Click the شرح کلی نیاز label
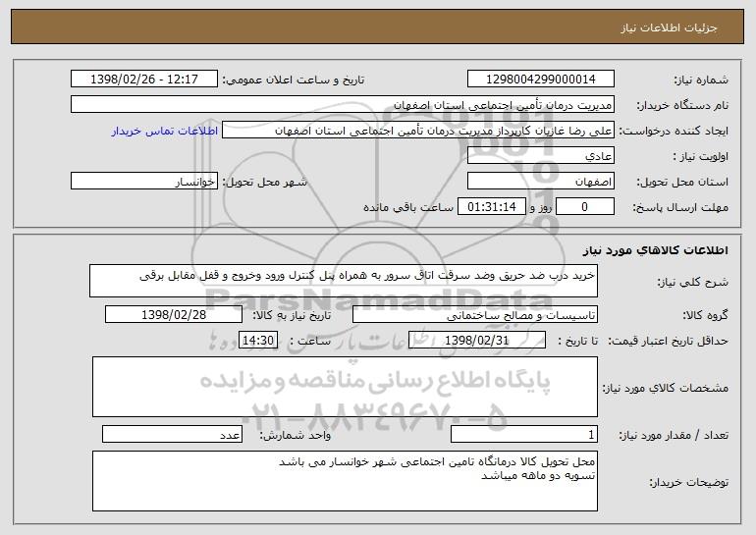 693,282
